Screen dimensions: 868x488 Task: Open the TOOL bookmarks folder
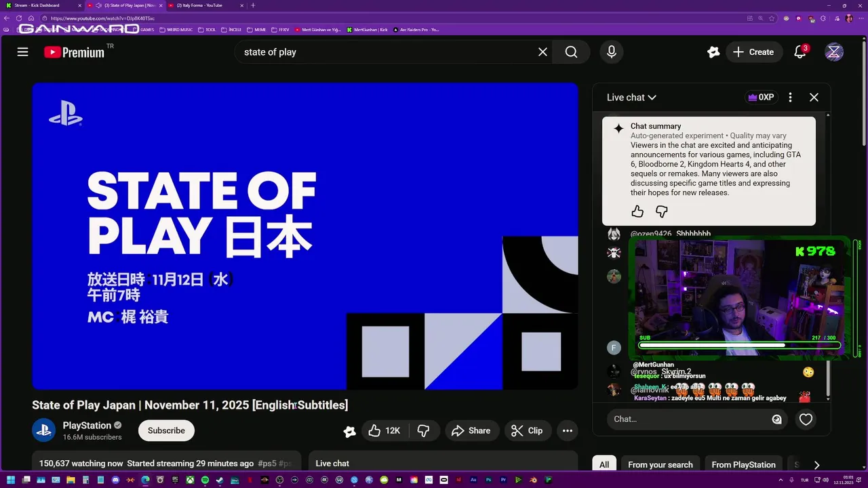coord(206,30)
